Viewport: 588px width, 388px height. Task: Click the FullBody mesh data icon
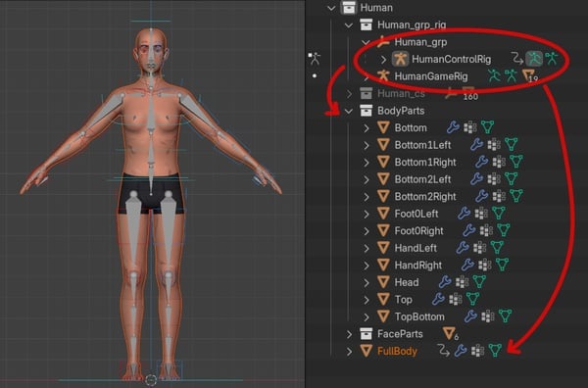[x=495, y=351]
